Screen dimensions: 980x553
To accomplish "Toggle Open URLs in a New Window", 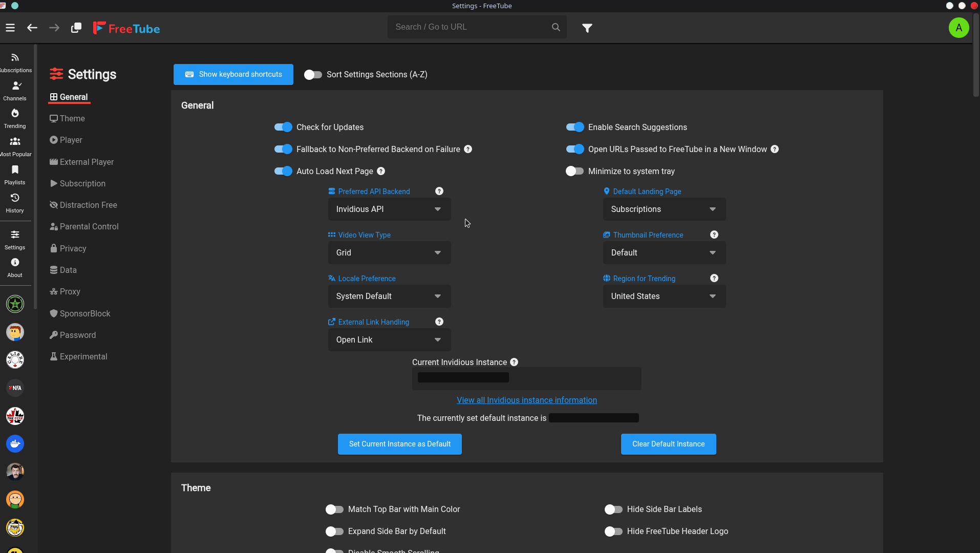I will 575,149.
